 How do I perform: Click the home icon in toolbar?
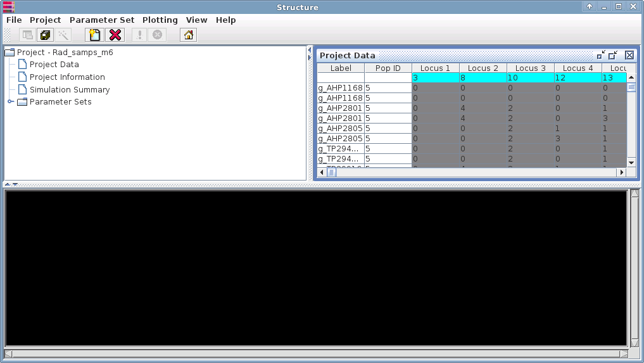pos(188,35)
